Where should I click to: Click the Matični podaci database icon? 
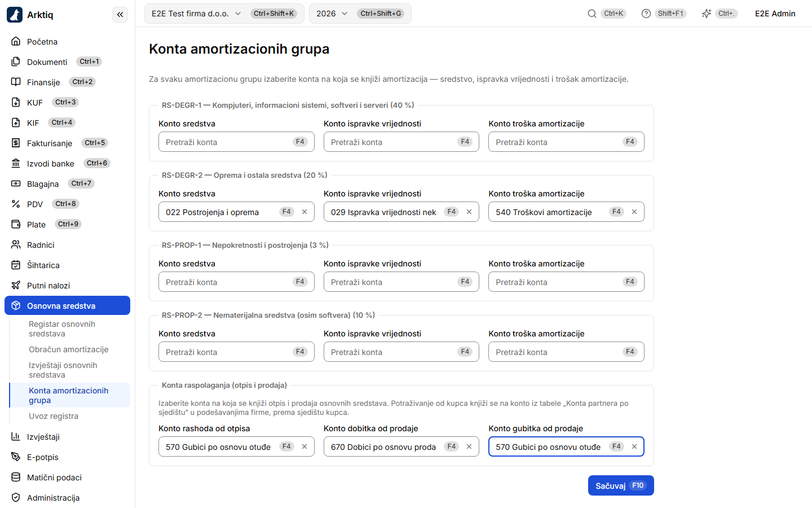[16, 477]
